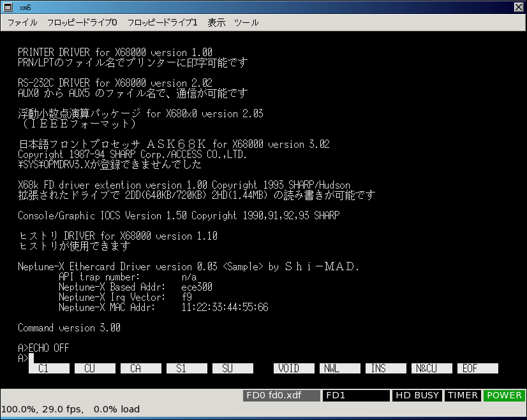
Task: Click the ヒストリ DRIVER version 1.10 line
Action: coord(117,236)
